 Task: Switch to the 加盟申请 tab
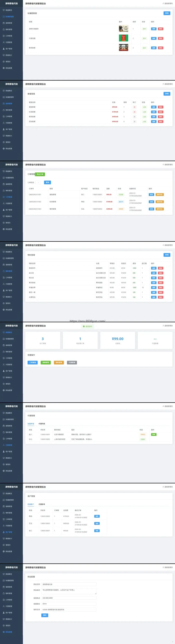[31, 424]
